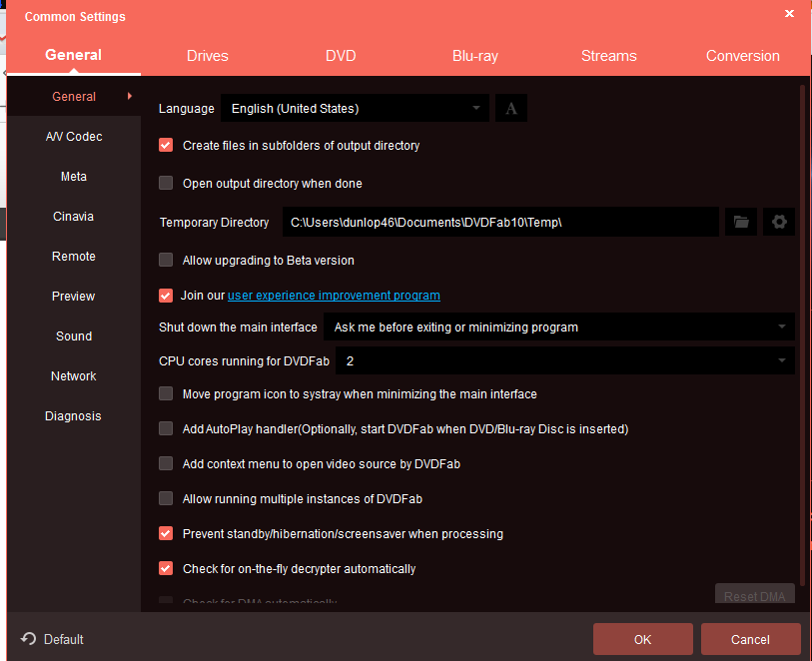Open user experience improvement program link

point(334,295)
